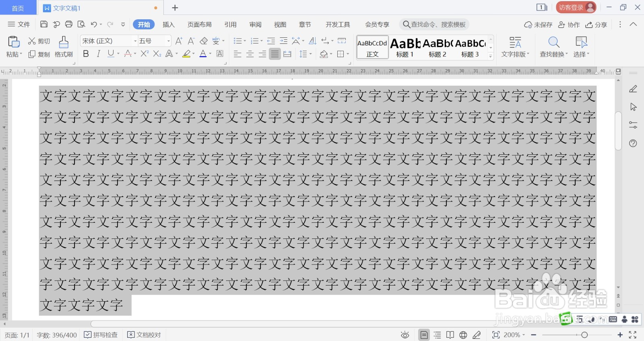The image size is (644, 341).
Task: Open the sort text tool
Action: point(312,41)
